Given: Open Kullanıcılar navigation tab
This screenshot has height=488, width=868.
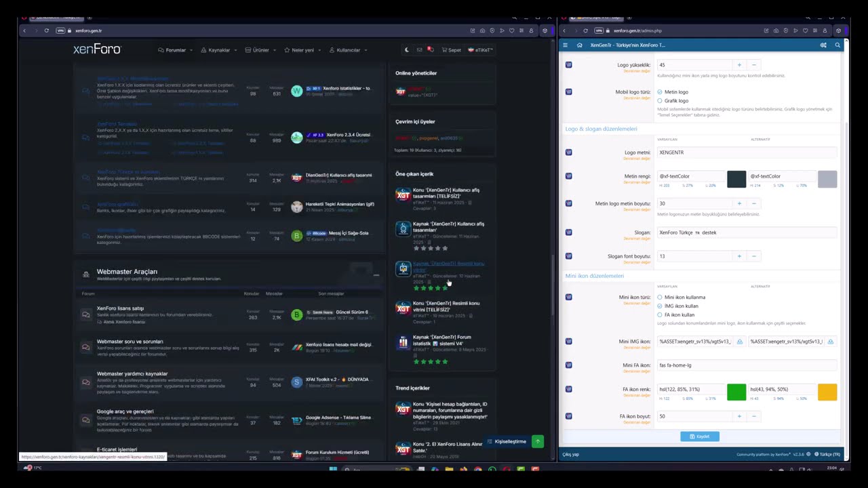Looking at the screenshot, I should coord(345,50).
